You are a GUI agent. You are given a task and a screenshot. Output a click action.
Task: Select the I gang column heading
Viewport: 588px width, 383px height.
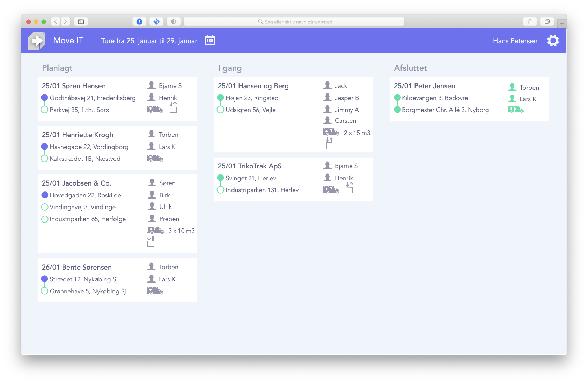pos(230,68)
